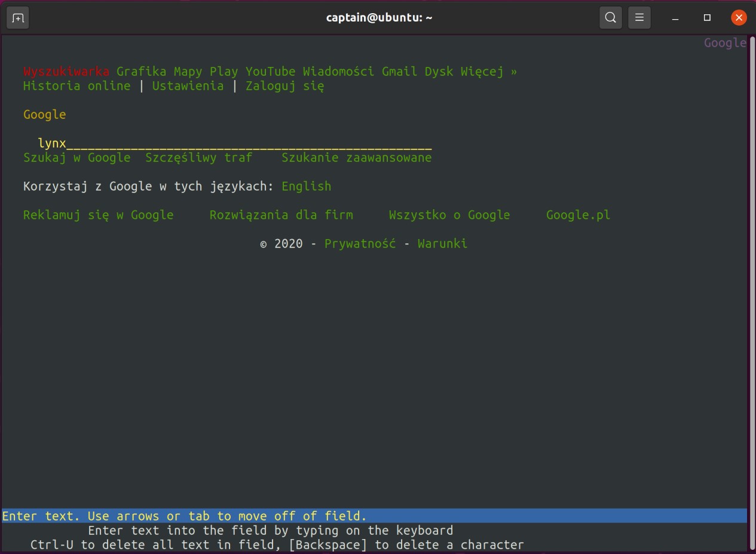Open a new terminal tab icon
Image resolution: width=756 pixels, height=554 pixels.
pyautogui.click(x=17, y=18)
